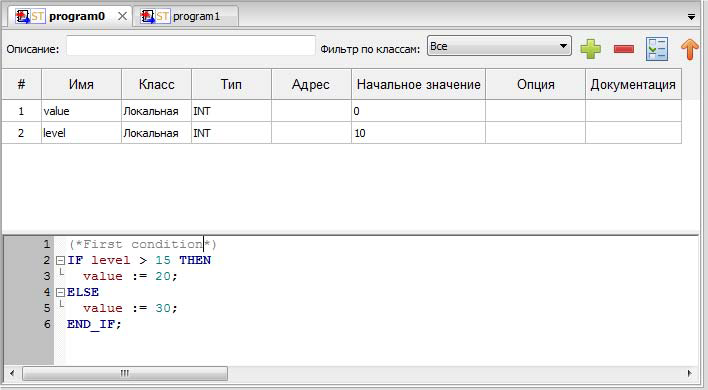
Task: Click the initial value 0 cell
Action: 418,111
